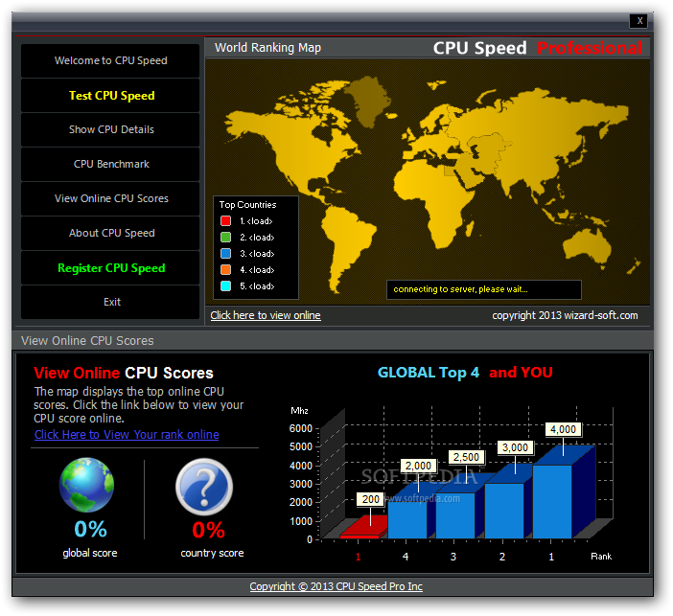
Task: Click the Exit button
Action: pyautogui.click(x=110, y=302)
